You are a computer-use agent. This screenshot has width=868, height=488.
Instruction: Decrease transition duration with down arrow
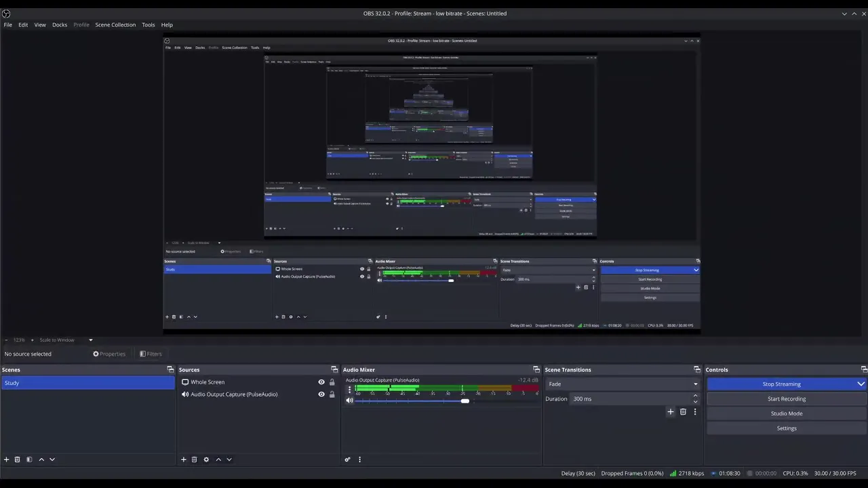pos(695,402)
